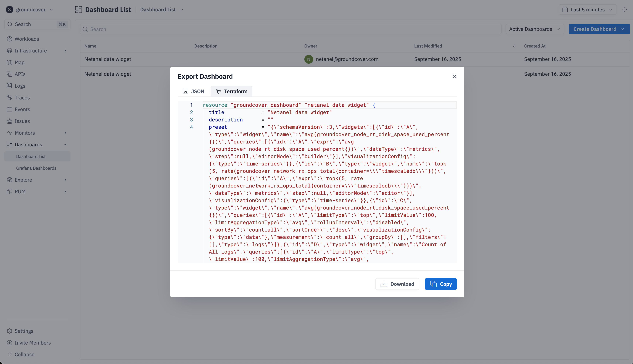Collapse the Dashboards sidebar section
This screenshot has width=633, height=364.
click(x=65, y=145)
